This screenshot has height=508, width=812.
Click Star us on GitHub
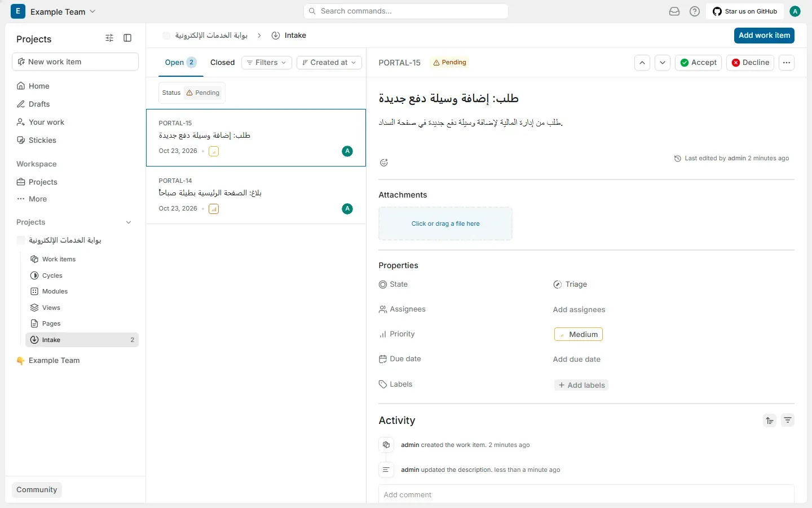745,11
